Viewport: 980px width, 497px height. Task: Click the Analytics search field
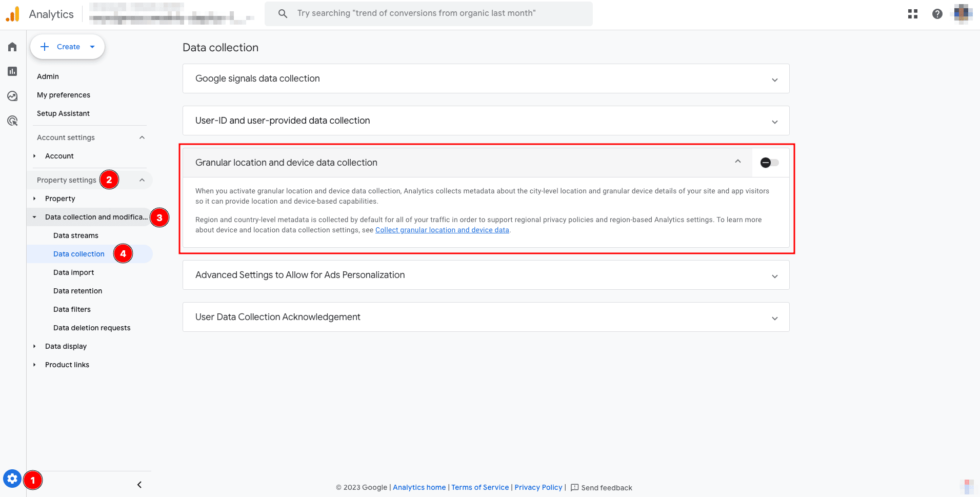click(428, 13)
